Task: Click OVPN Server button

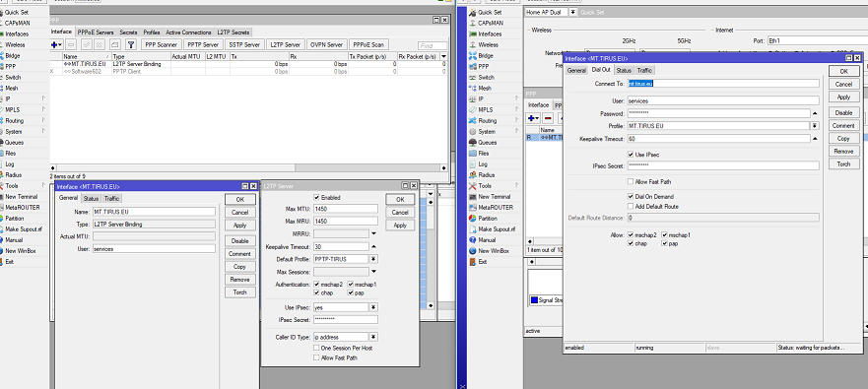Action: (x=326, y=45)
